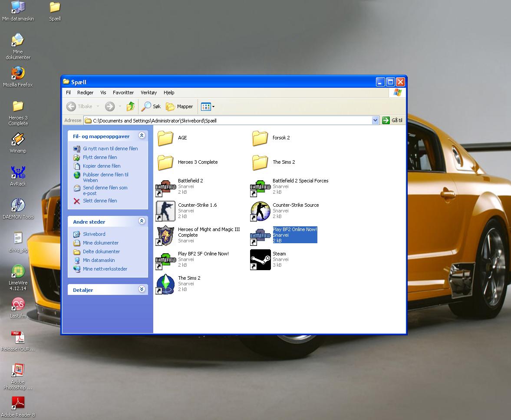This screenshot has width=511, height=420.
Task: Click The Sims 2 shortcut icon
Action: pos(165,284)
